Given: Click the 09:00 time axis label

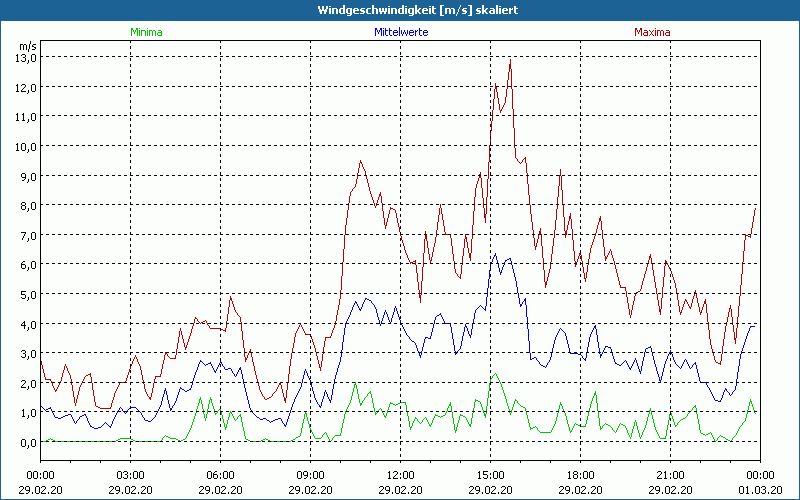Looking at the screenshot, I should [x=310, y=476].
